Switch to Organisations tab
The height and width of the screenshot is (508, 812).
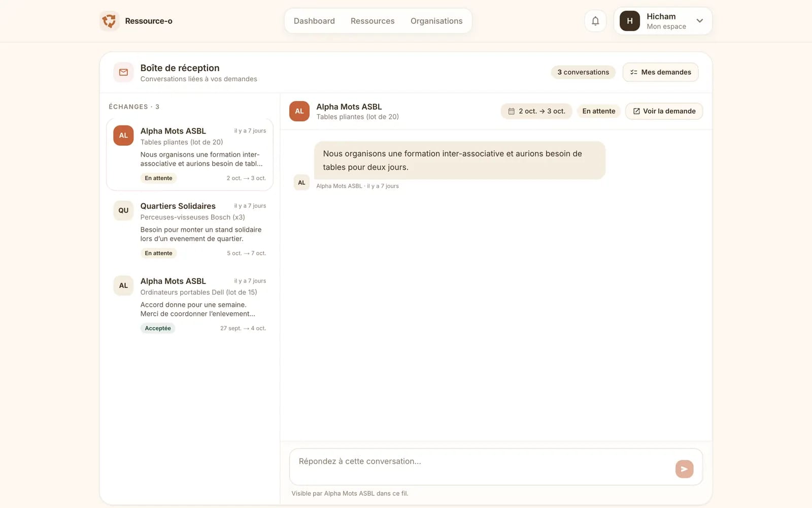coord(436,21)
